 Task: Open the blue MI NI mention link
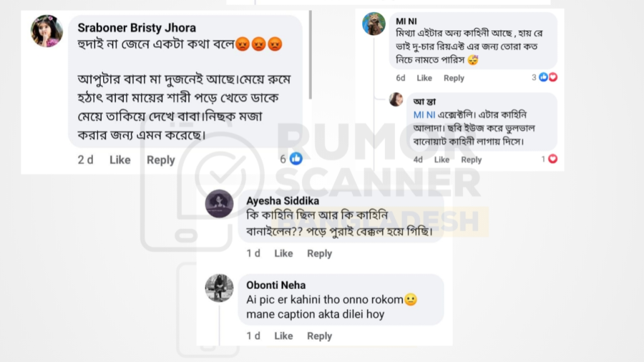(x=424, y=115)
